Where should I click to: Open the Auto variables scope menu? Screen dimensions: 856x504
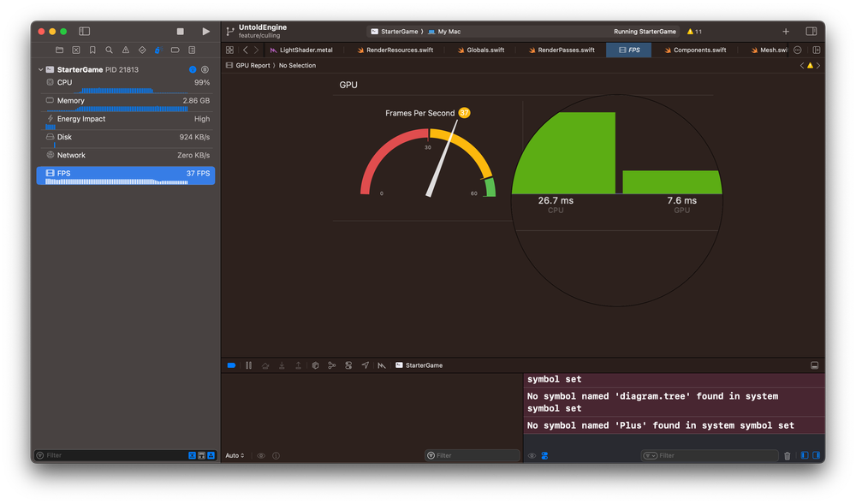pos(235,455)
